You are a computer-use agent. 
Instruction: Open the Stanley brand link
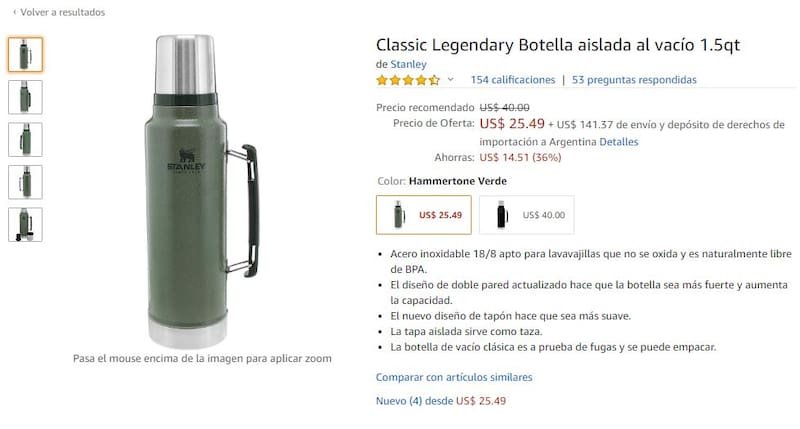408,64
